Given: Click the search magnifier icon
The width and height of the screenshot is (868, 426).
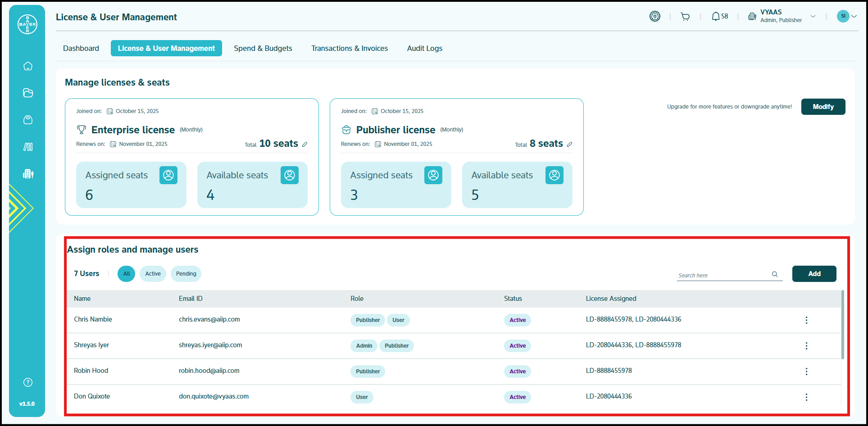Looking at the screenshot, I should [x=775, y=274].
